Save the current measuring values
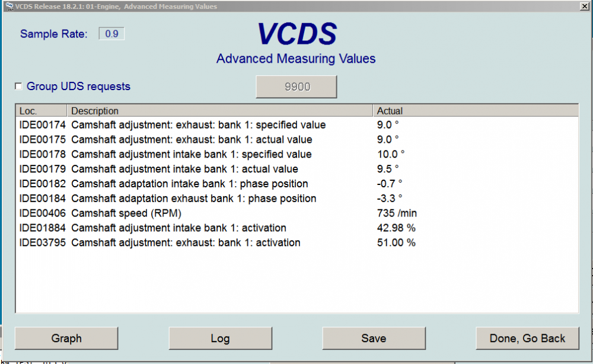 click(x=374, y=338)
